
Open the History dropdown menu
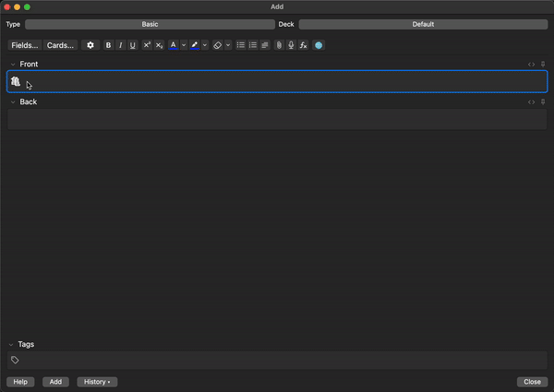(x=97, y=382)
